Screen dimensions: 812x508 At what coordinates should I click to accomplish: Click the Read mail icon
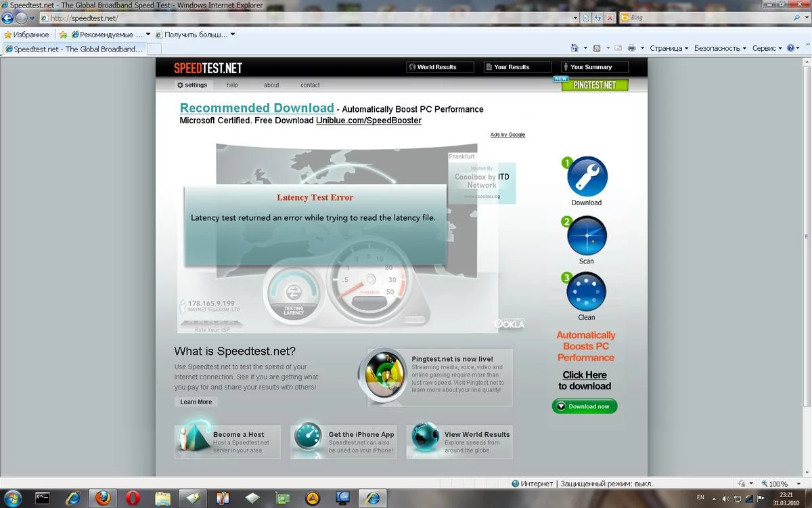click(618, 48)
